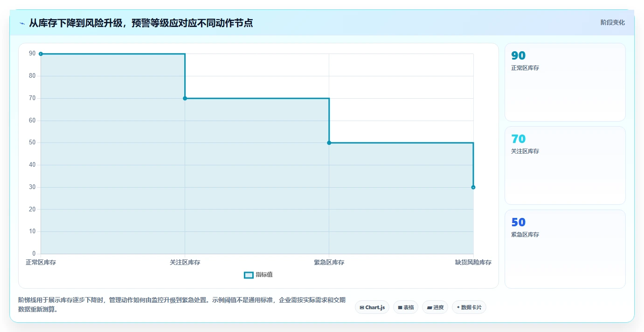Viewport: 644px width, 332px height.
Task: Click the x-axis label 正常区库存
Action: click(41, 263)
